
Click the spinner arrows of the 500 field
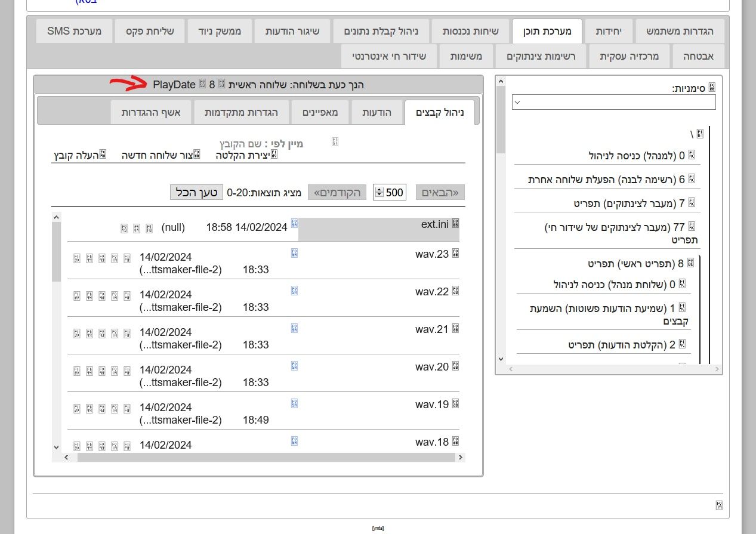click(x=379, y=192)
